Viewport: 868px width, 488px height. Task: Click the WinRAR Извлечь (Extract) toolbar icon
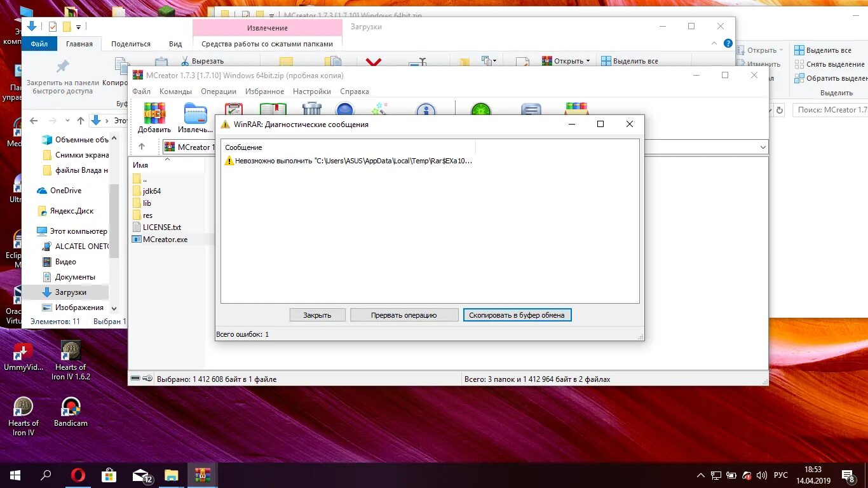coord(195,118)
